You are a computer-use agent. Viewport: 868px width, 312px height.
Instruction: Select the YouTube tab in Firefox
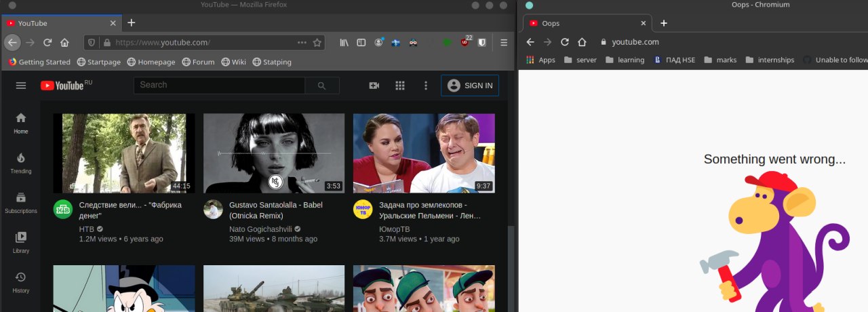pos(61,22)
